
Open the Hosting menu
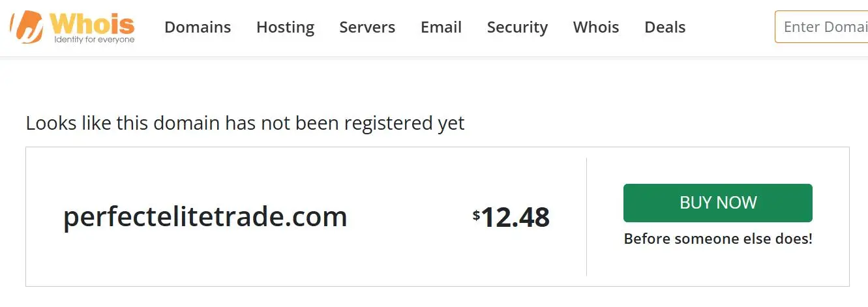point(285,27)
